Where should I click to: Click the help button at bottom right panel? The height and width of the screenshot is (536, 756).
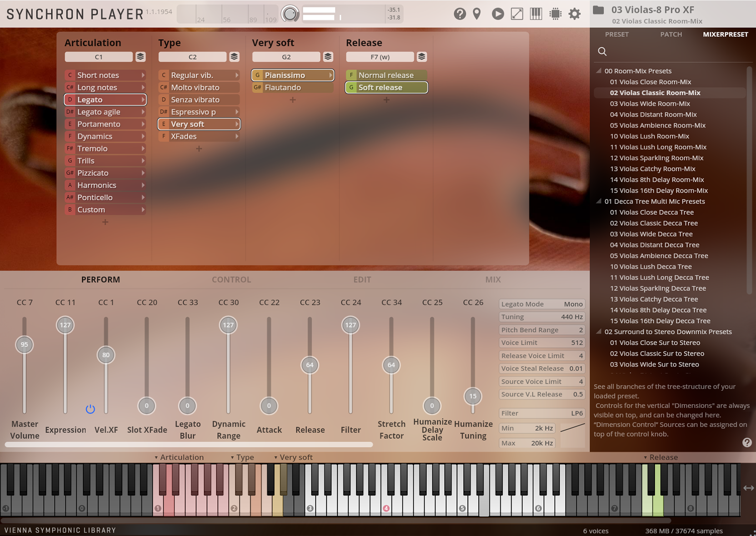[746, 442]
